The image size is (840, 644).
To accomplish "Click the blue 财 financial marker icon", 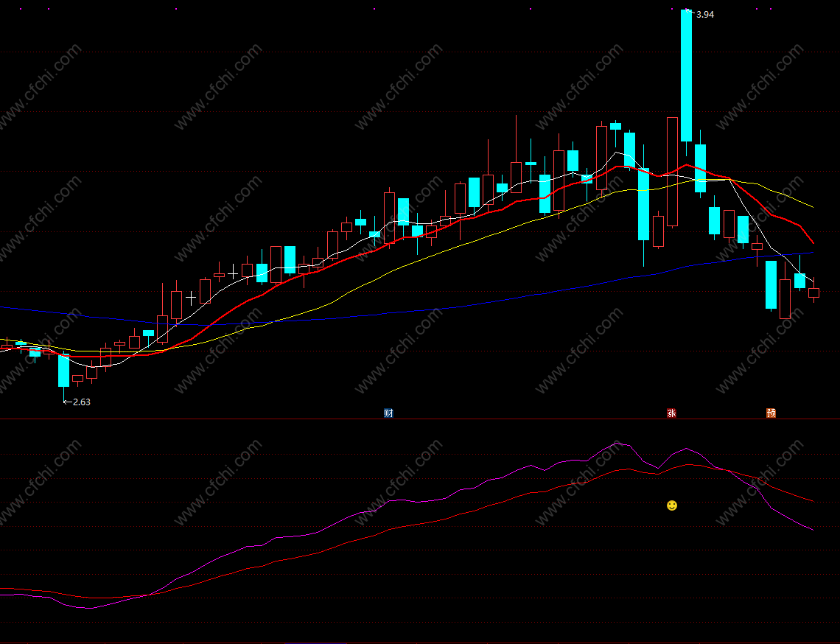I will (389, 413).
